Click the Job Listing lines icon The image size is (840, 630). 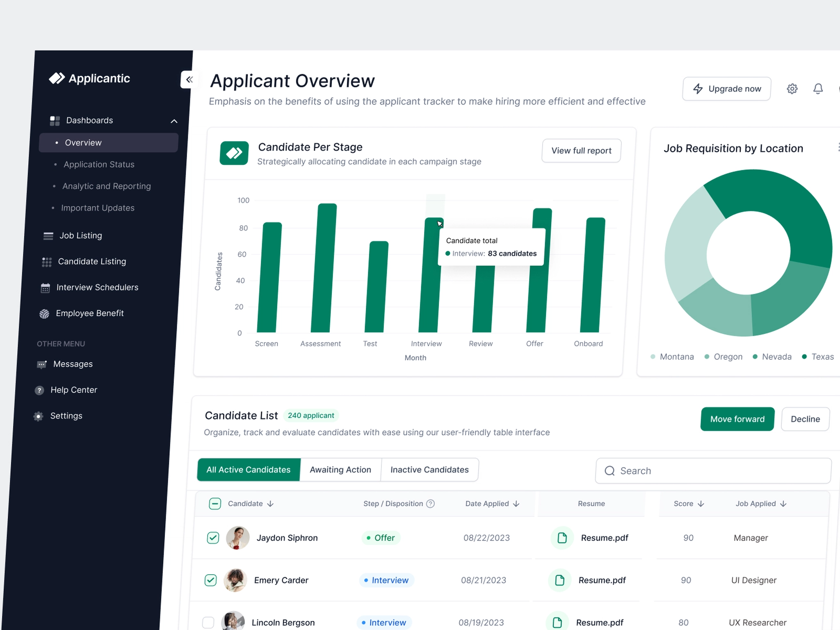(48, 236)
